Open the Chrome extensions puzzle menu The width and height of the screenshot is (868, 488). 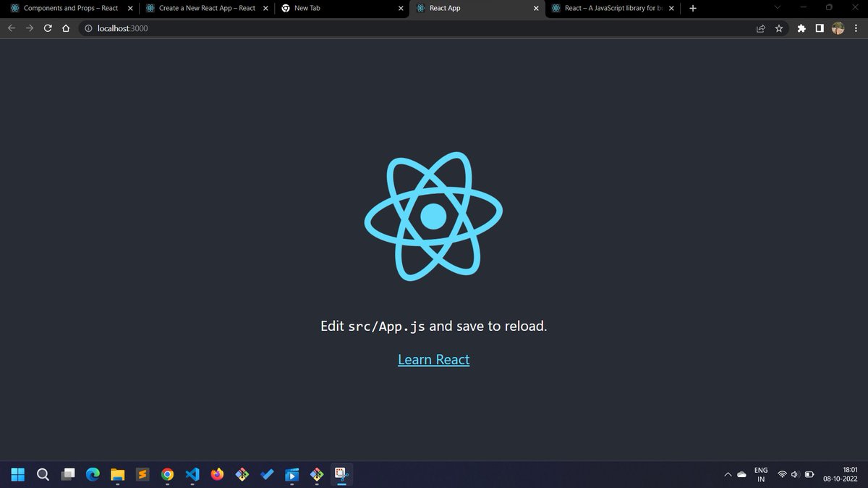click(x=801, y=29)
